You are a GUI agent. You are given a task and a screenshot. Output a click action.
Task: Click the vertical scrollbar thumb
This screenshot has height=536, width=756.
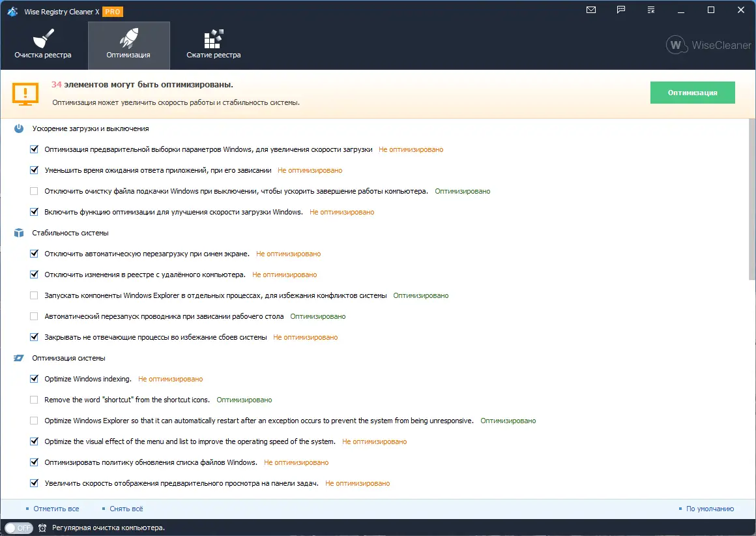point(752,200)
